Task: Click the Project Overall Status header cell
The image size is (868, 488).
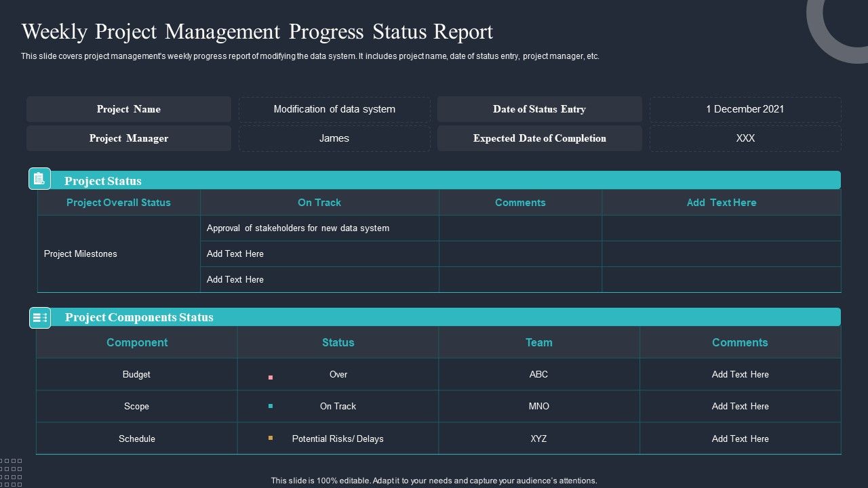Action: coord(119,203)
